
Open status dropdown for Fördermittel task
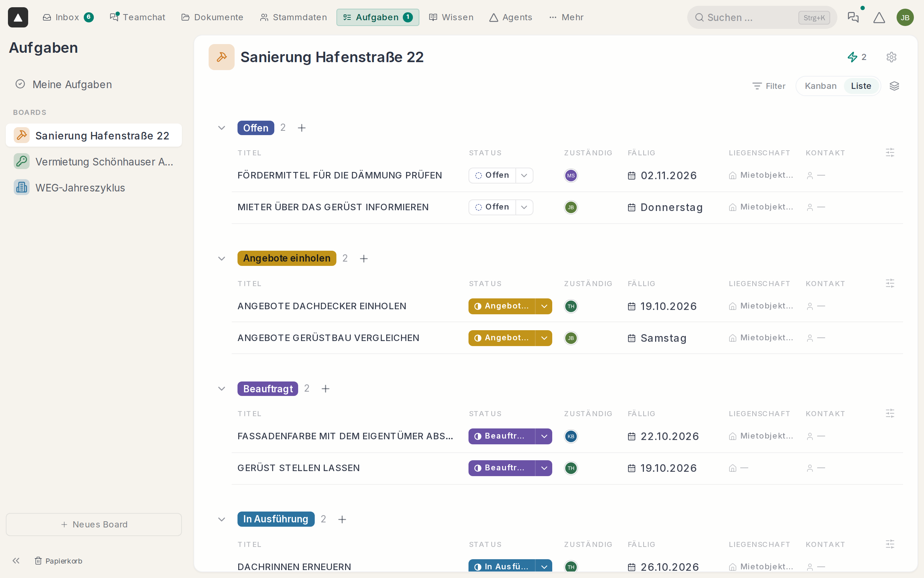[524, 176]
